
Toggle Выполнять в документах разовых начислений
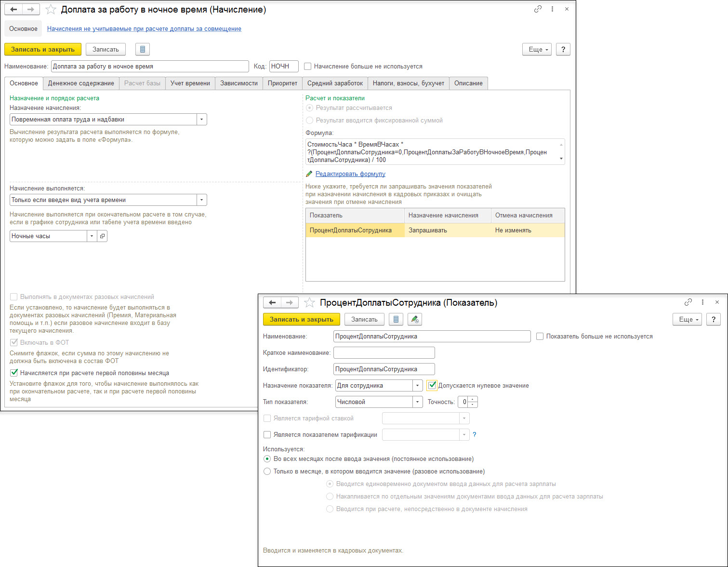point(14,297)
